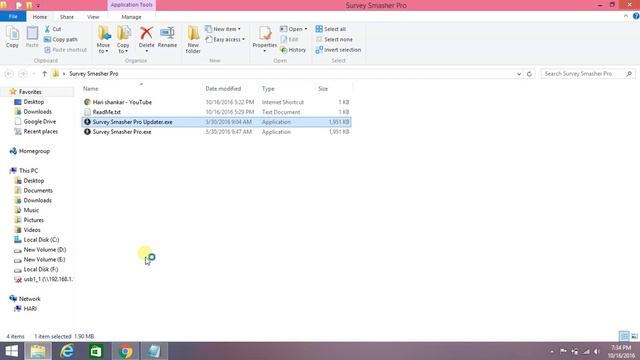Create a New folder

click(193, 39)
